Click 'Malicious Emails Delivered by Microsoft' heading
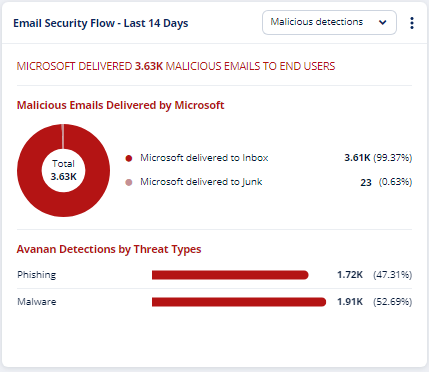 [120, 105]
